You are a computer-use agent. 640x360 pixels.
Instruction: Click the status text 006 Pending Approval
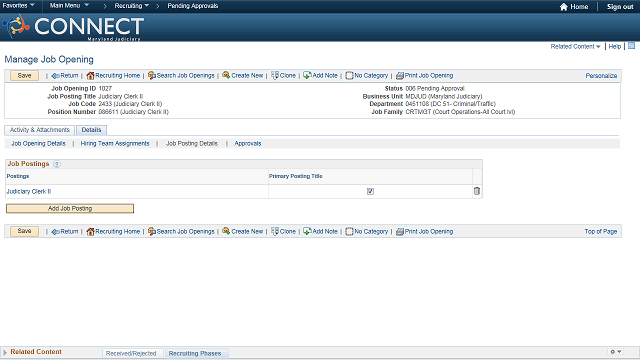(x=435, y=88)
